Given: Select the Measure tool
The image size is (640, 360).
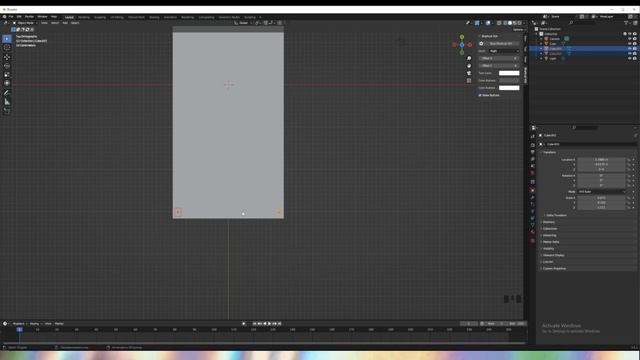Looking at the screenshot, I should (x=7, y=102).
